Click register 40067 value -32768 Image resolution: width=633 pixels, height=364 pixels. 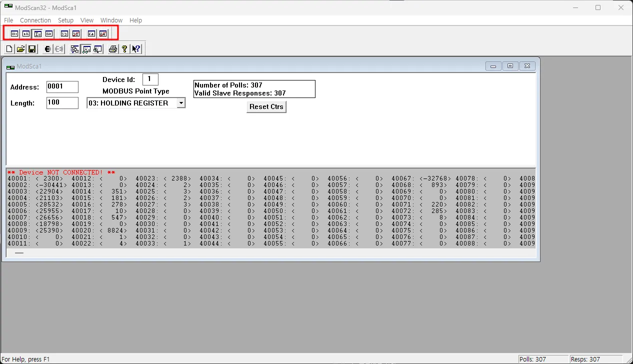(x=435, y=178)
